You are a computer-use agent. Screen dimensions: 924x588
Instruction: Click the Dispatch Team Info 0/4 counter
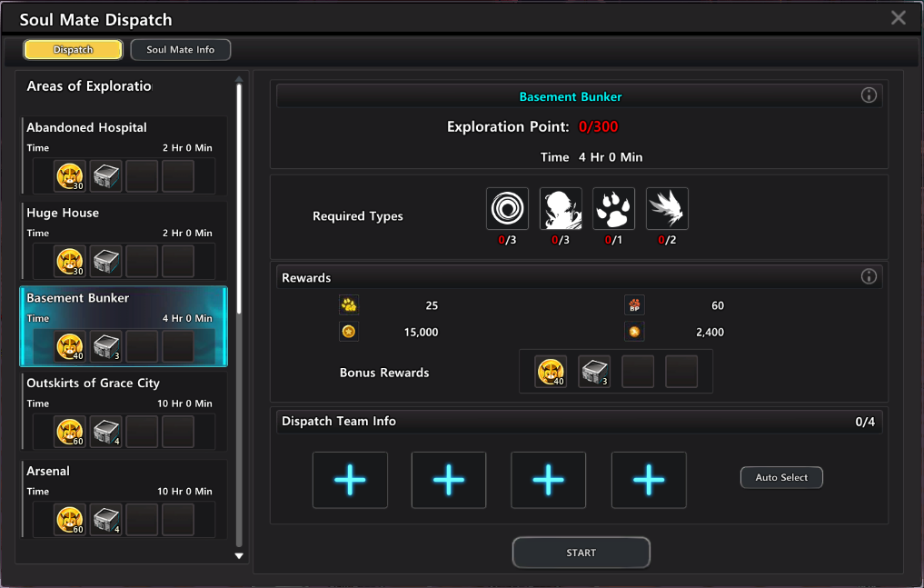pos(865,422)
